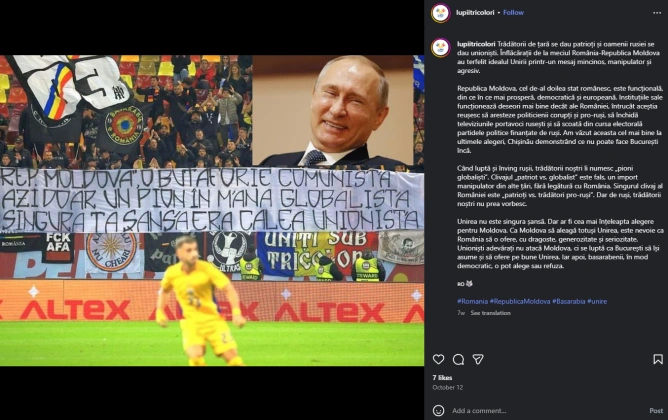The image size is (668, 420).
Task: Share the post with the paper plane icon
Action: tap(478, 360)
